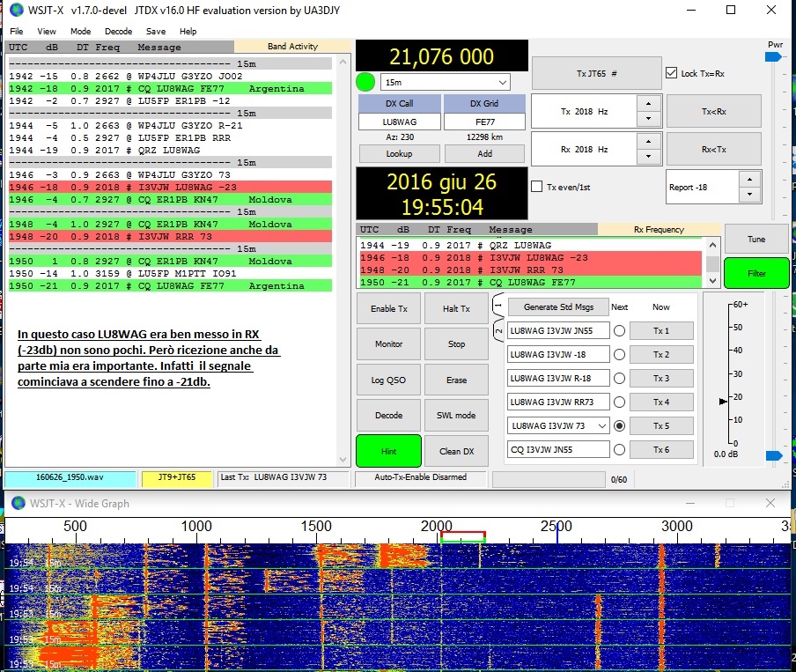Click the Add button
This screenshot has width=796, height=672.
click(485, 153)
